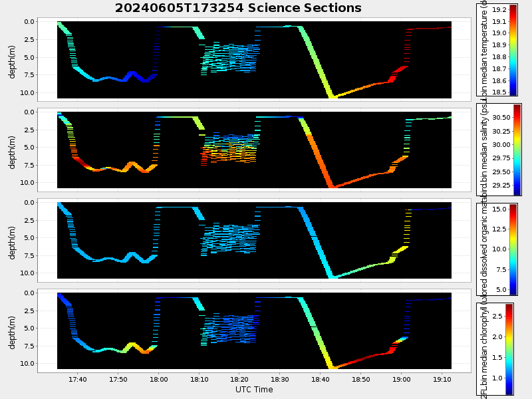Click the 18:40 time tick label
Image resolution: width=532 pixels, height=399 pixels.
[x=321, y=379]
